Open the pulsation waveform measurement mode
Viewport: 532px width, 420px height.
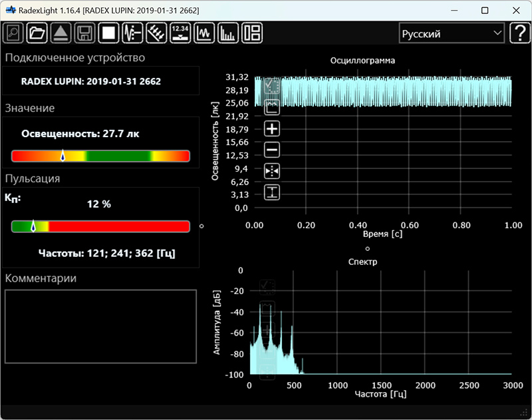132,33
